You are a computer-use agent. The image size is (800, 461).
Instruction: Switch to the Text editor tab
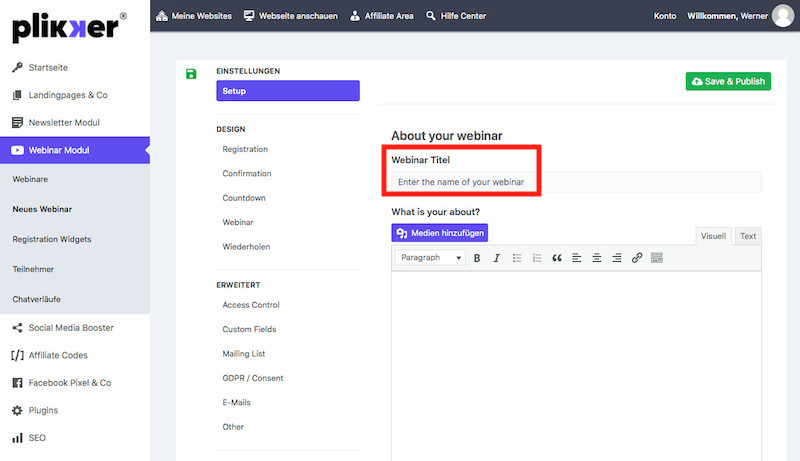747,236
